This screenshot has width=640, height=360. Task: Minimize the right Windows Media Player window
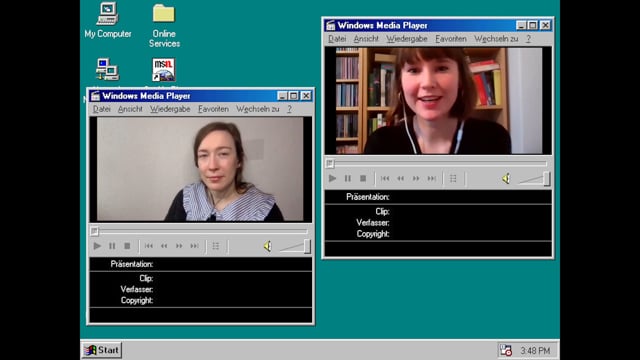pos(521,25)
